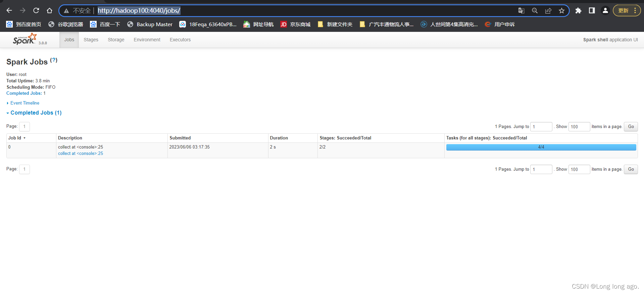Focus the top Jump to page field

pos(541,127)
